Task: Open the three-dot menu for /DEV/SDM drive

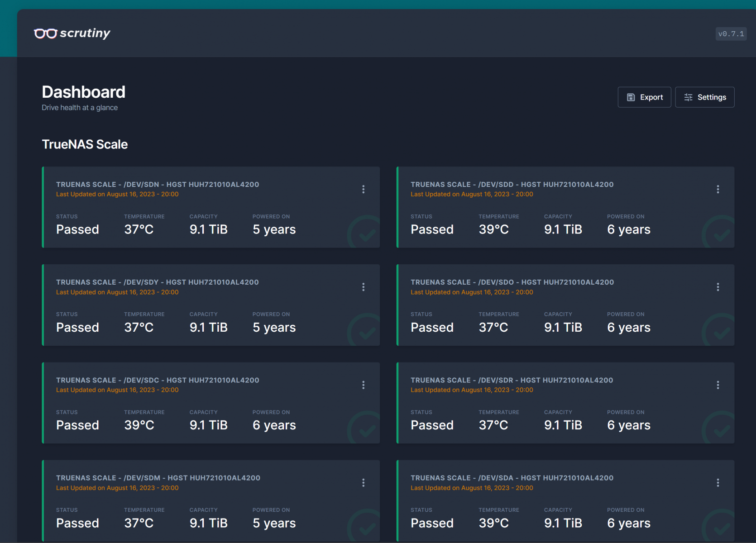Action: pos(363,483)
